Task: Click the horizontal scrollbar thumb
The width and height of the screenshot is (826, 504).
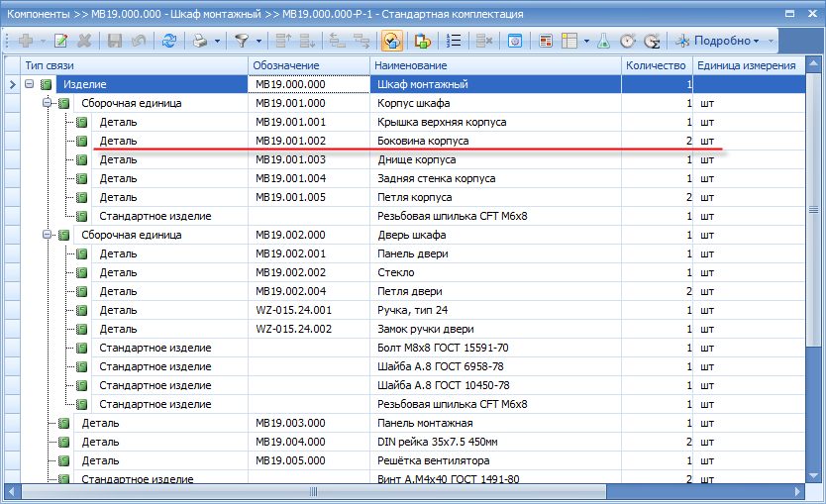Action: pos(314,492)
